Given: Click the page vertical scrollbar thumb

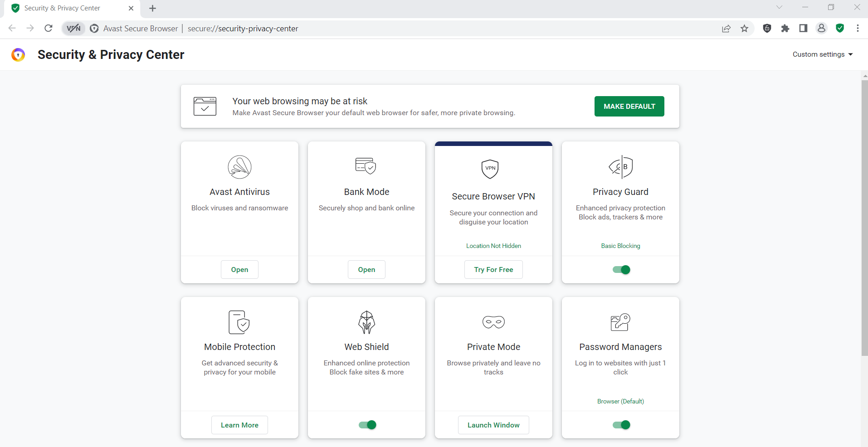Looking at the screenshot, I should (x=864, y=218).
